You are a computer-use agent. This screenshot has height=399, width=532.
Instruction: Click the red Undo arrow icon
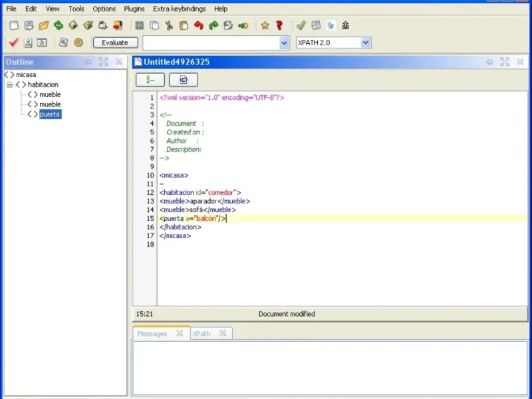click(x=199, y=25)
